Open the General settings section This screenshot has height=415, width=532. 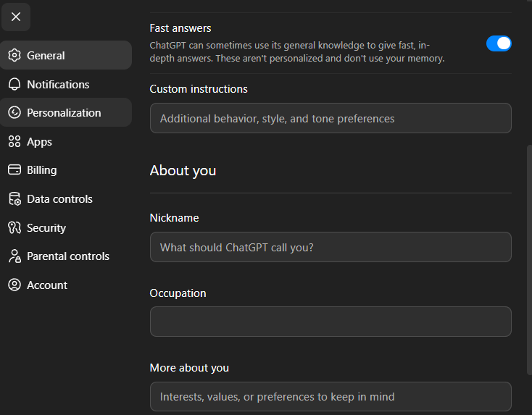[x=66, y=55]
